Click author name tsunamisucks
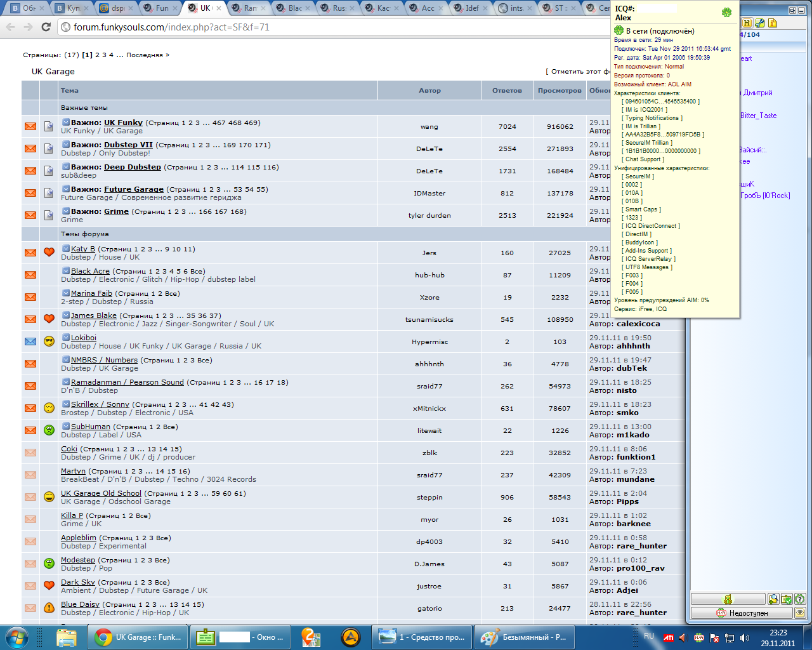812x650 pixels. click(429, 319)
